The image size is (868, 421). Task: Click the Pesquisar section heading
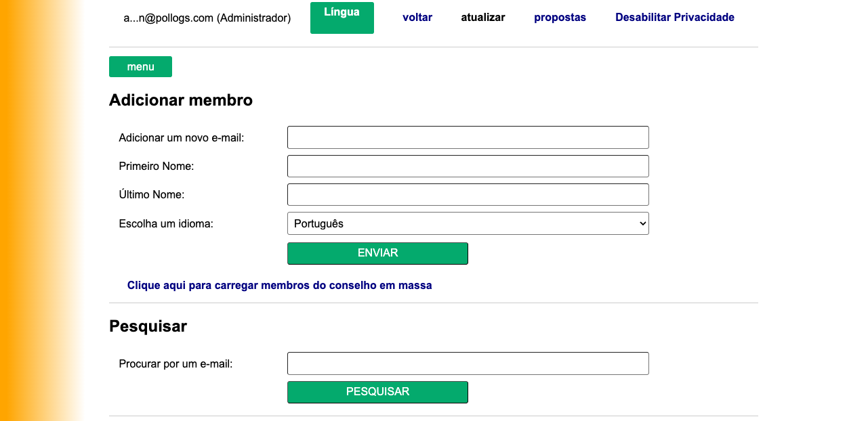148,326
